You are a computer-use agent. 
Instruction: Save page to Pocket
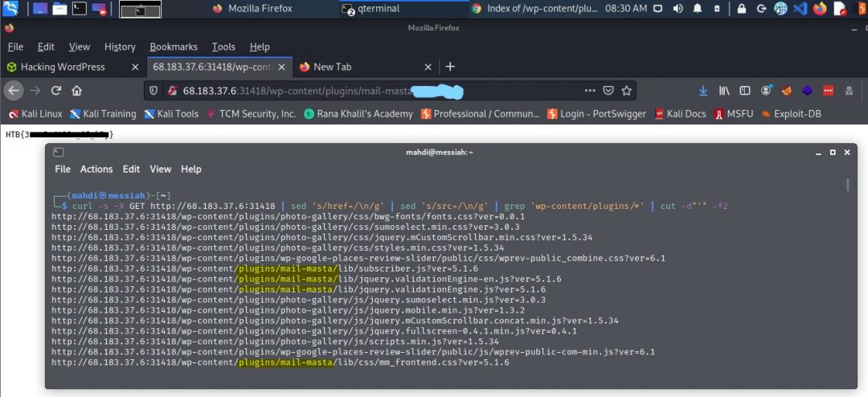[x=608, y=91]
